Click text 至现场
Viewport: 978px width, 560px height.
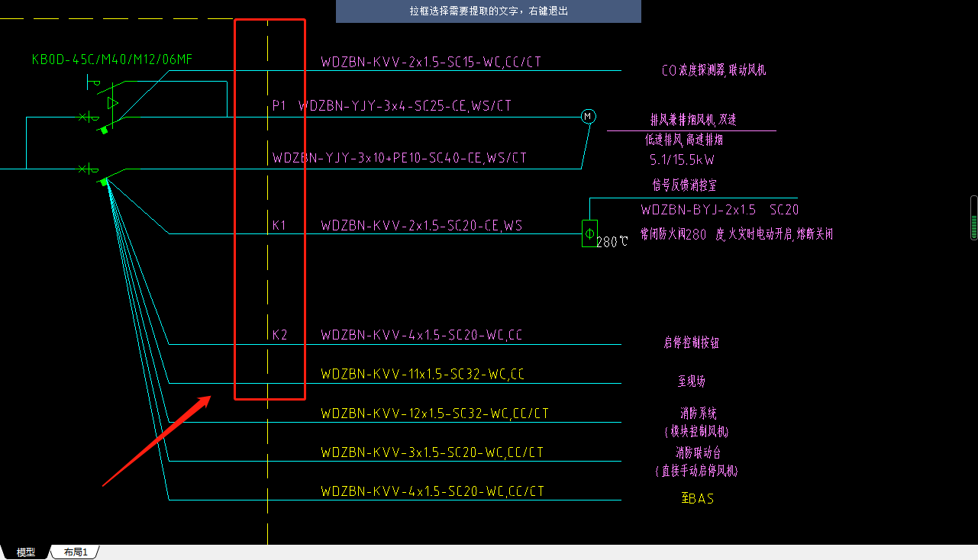pos(692,381)
